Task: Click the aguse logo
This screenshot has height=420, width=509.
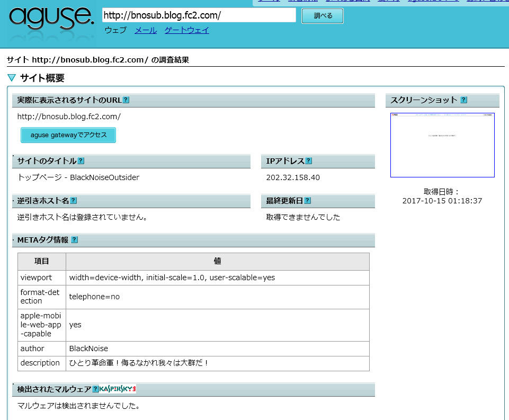Action: [x=51, y=19]
